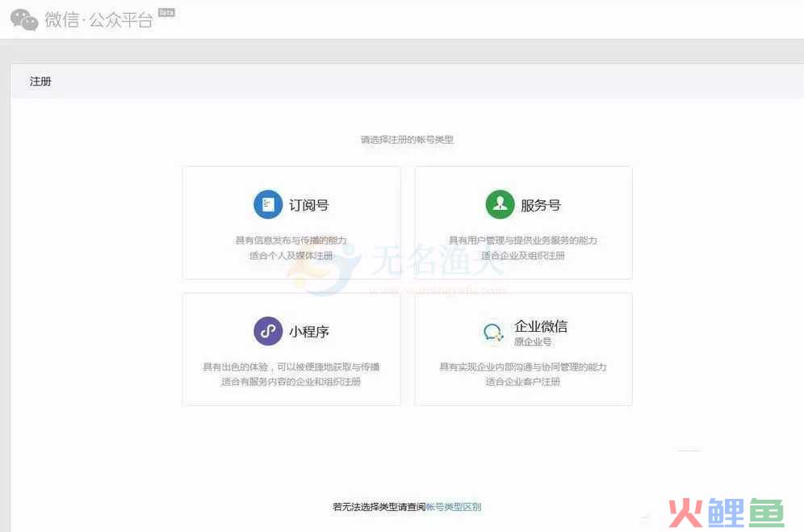Choose the 小程序 account type title

(308, 332)
